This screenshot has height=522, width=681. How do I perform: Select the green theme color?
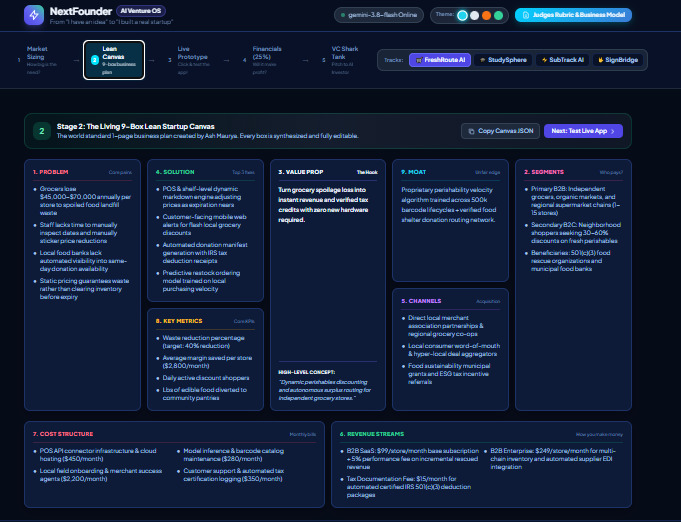click(499, 16)
